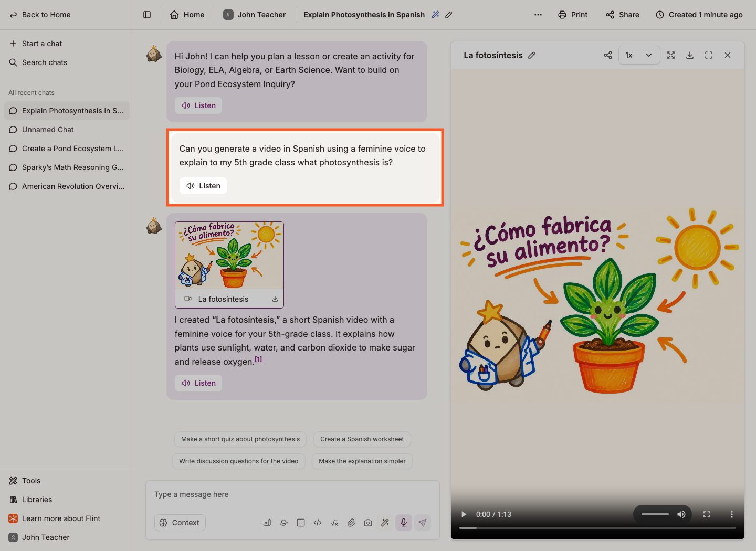Listen to the La fotosíntesis response message

(x=198, y=383)
